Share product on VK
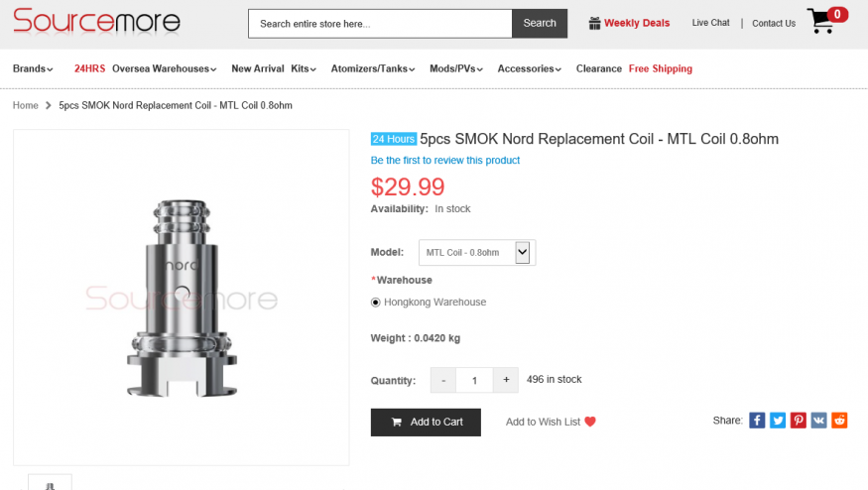The height and width of the screenshot is (490, 868). (818, 421)
